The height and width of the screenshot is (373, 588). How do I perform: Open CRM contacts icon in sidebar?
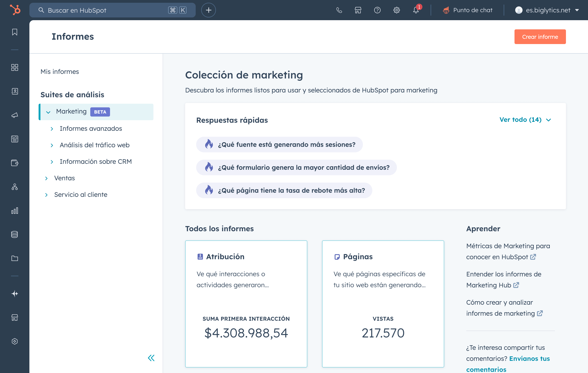click(x=15, y=91)
